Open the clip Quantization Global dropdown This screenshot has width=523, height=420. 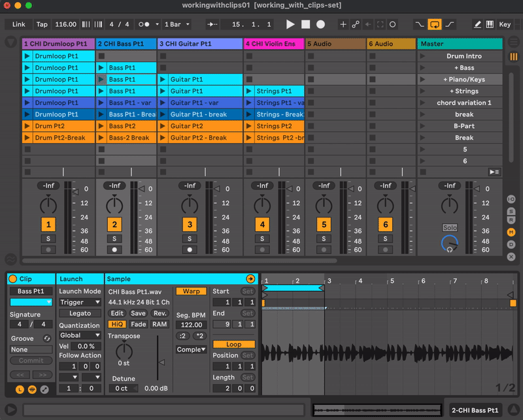80,335
